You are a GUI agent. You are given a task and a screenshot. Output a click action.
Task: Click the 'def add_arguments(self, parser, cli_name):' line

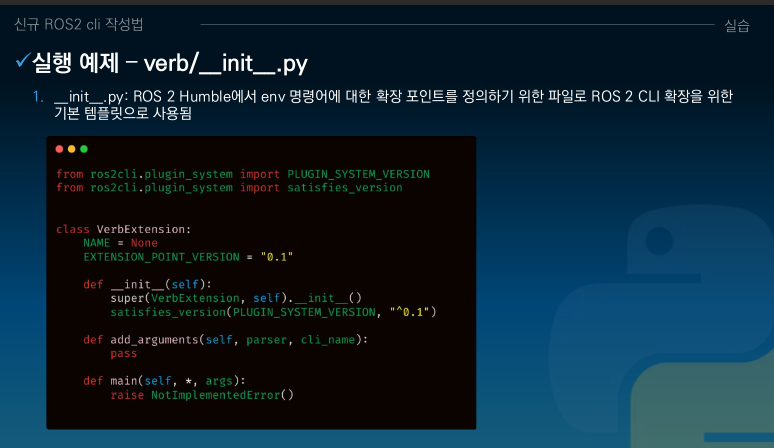click(x=226, y=340)
